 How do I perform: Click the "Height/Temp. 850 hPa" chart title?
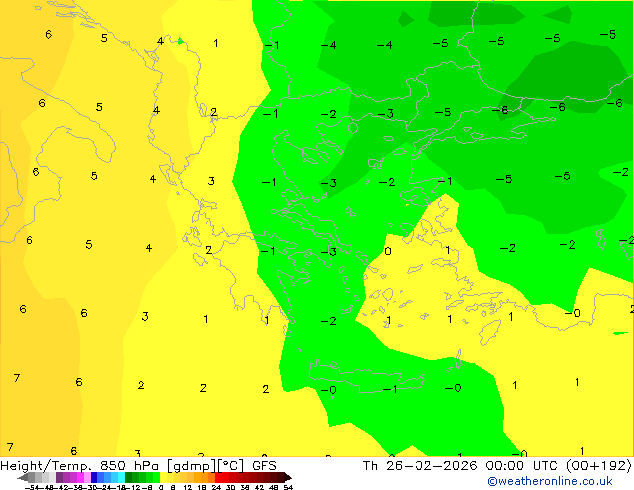(x=79, y=466)
